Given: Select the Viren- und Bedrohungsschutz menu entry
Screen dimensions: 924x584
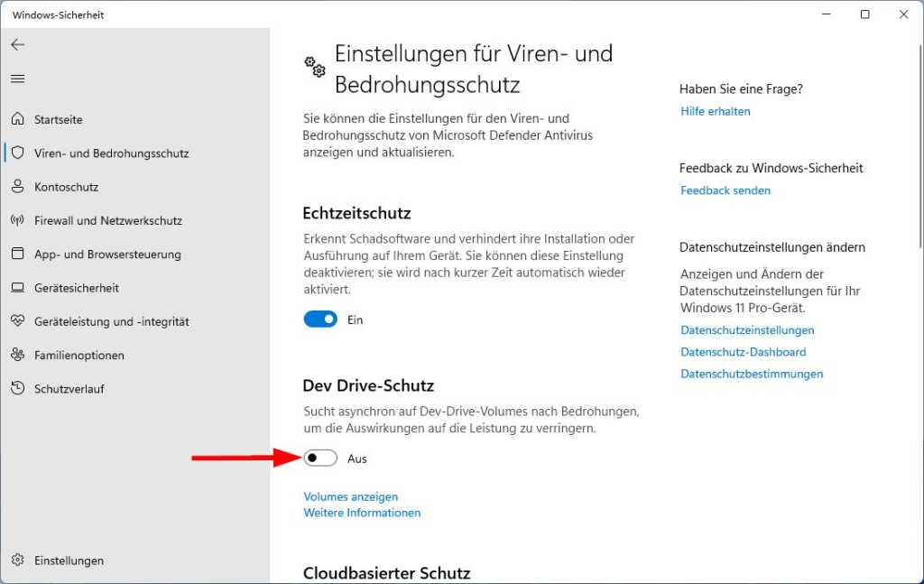Looking at the screenshot, I should tap(113, 153).
